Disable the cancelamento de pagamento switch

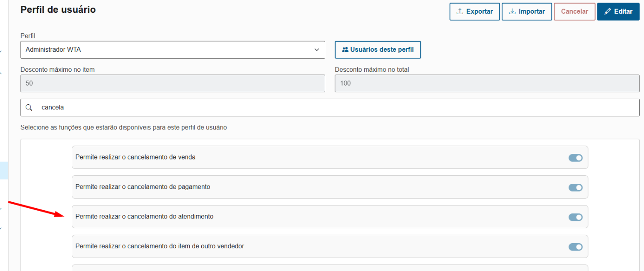(575, 188)
